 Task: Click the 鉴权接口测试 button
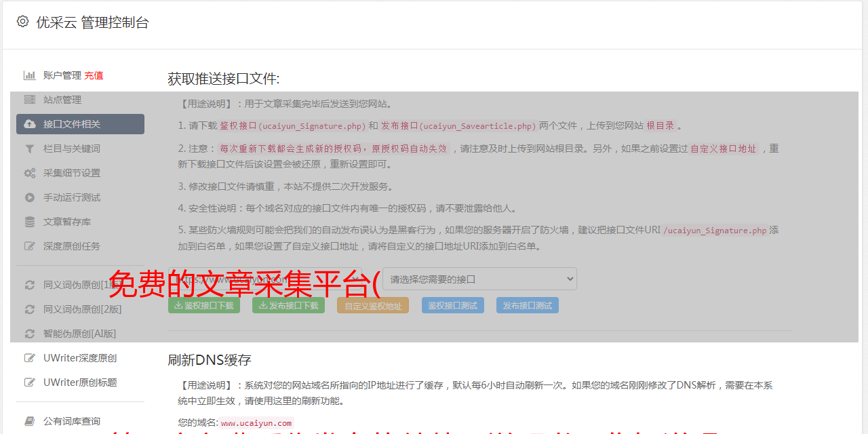tap(453, 305)
